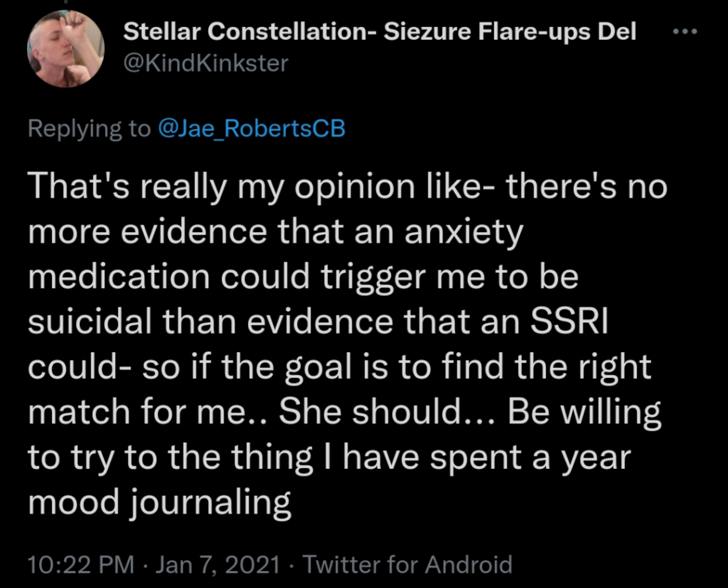Open the three-dot more options menu
This screenshot has height=588, width=728.
[x=685, y=32]
